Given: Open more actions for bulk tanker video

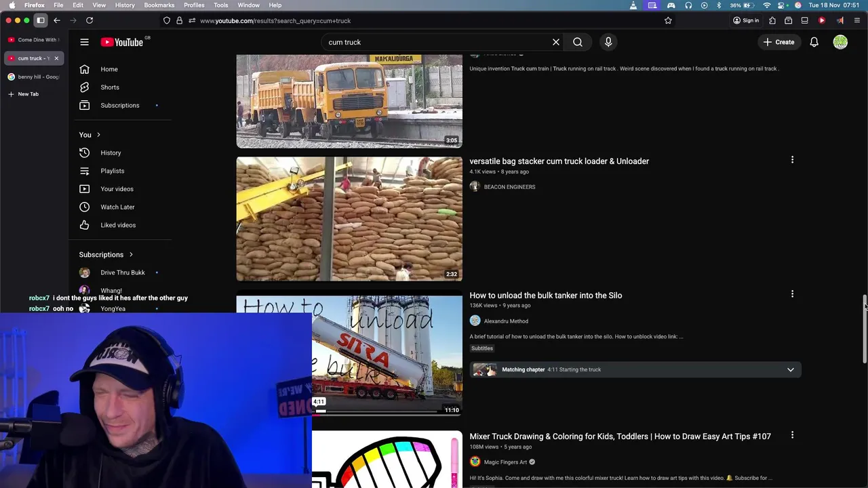Looking at the screenshot, I should pyautogui.click(x=792, y=294).
